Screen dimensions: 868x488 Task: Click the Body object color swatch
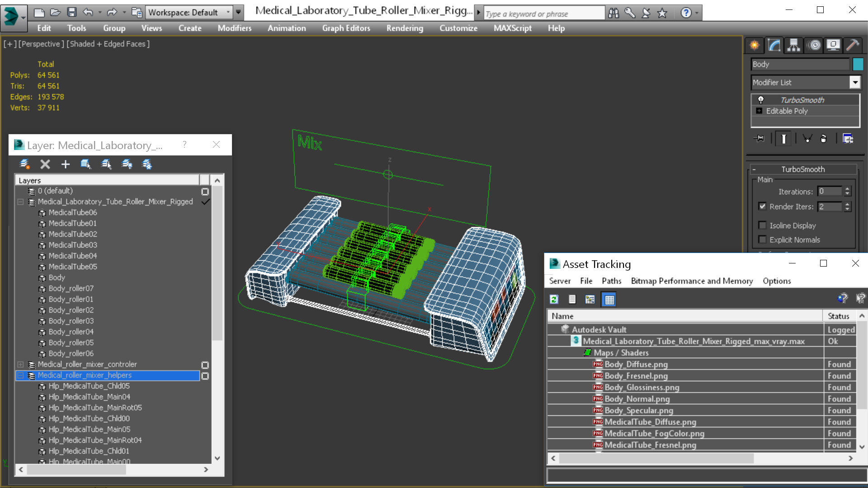click(858, 64)
